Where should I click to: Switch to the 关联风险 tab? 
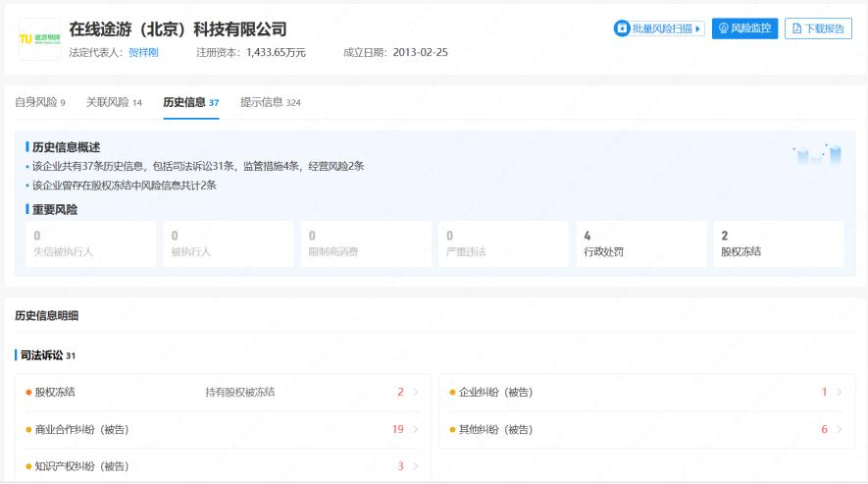pyautogui.click(x=114, y=102)
